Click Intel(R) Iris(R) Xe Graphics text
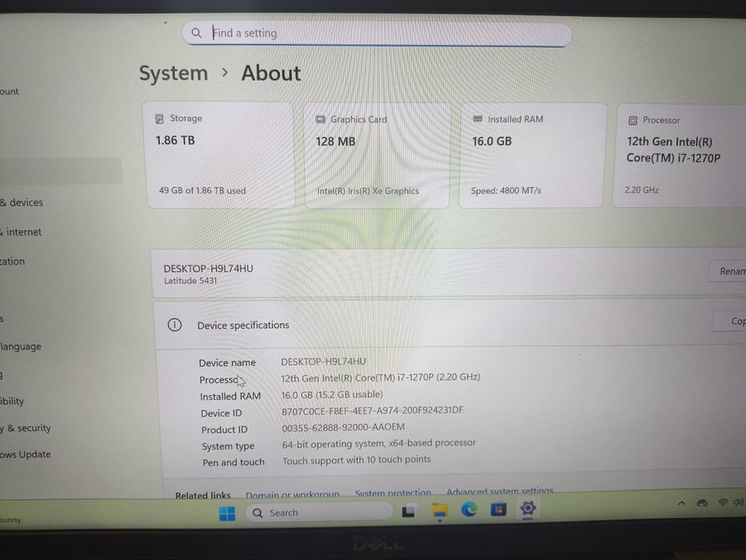The height and width of the screenshot is (560, 746). point(367,191)
